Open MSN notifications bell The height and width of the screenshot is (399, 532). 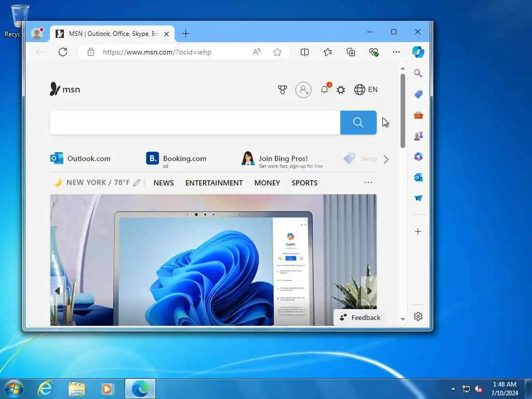point(325,89)
